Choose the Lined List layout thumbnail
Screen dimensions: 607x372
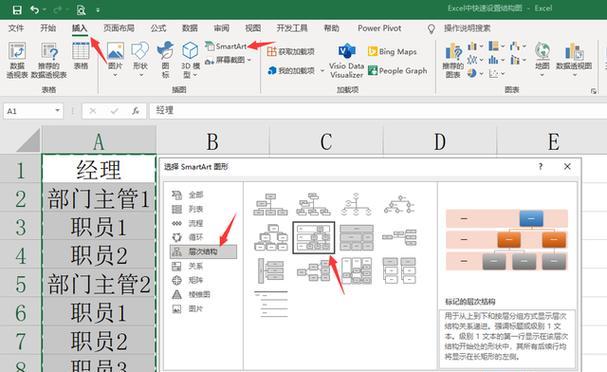[x=271, y=304]
